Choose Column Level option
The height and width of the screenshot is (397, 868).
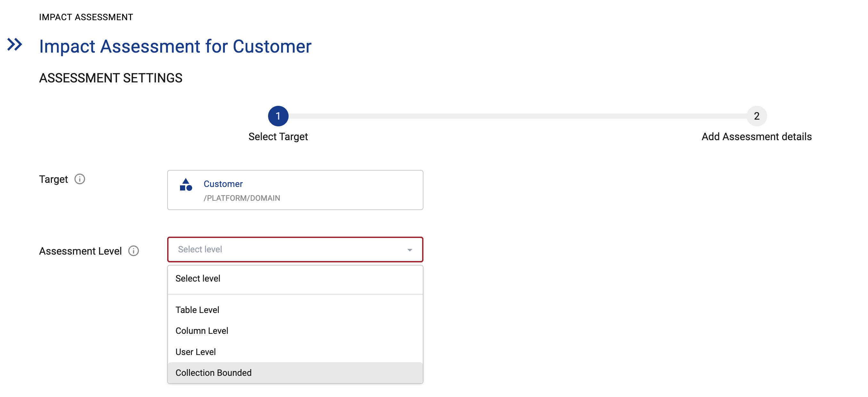(201, 331)
